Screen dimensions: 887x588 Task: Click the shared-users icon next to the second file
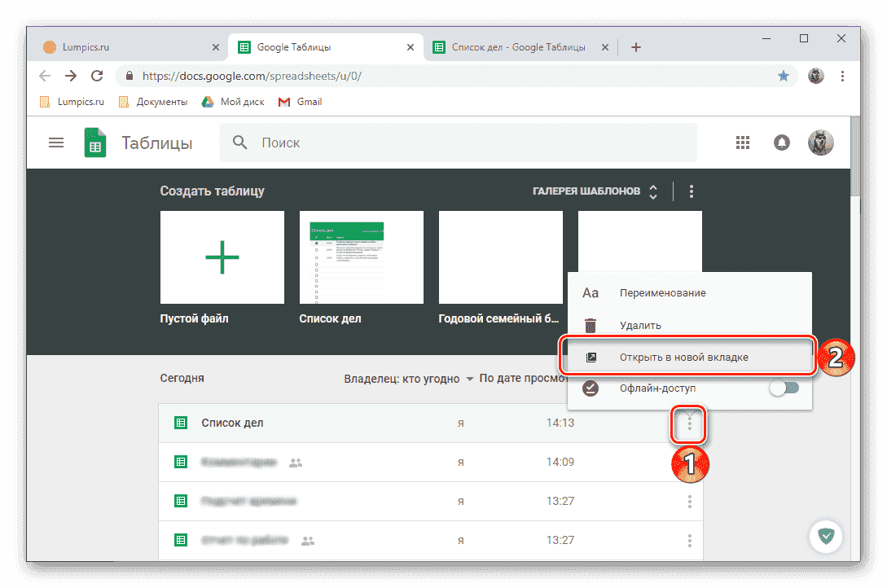296,462
